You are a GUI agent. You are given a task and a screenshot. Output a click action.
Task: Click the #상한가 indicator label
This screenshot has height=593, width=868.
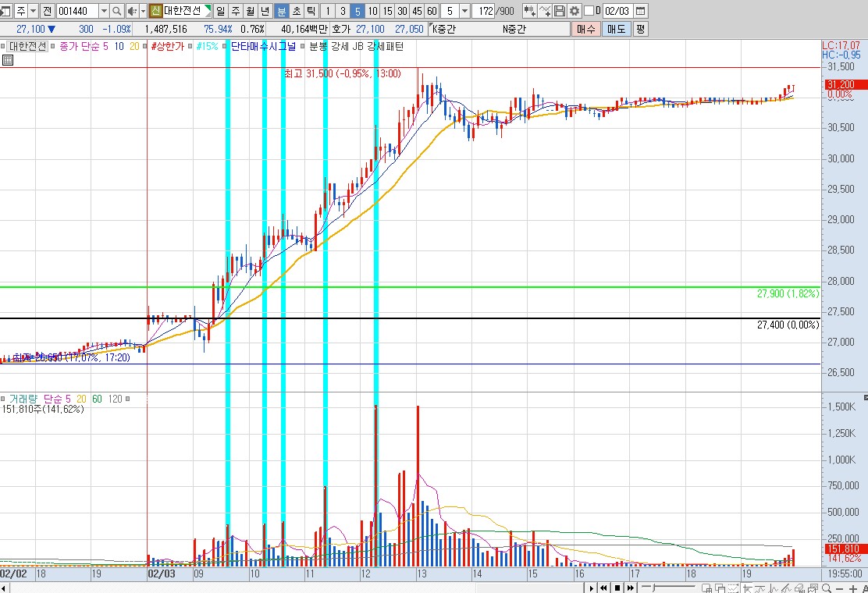pos(168,47)
